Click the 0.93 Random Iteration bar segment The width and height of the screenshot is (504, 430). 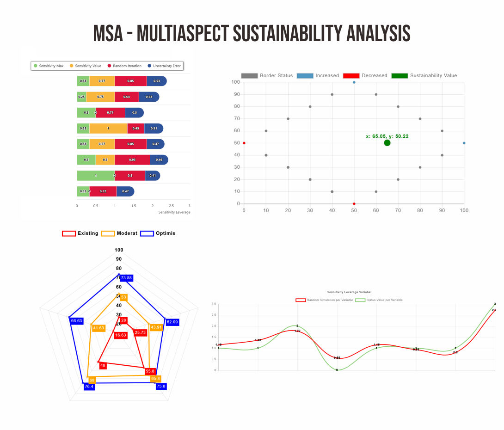point(132,160)
